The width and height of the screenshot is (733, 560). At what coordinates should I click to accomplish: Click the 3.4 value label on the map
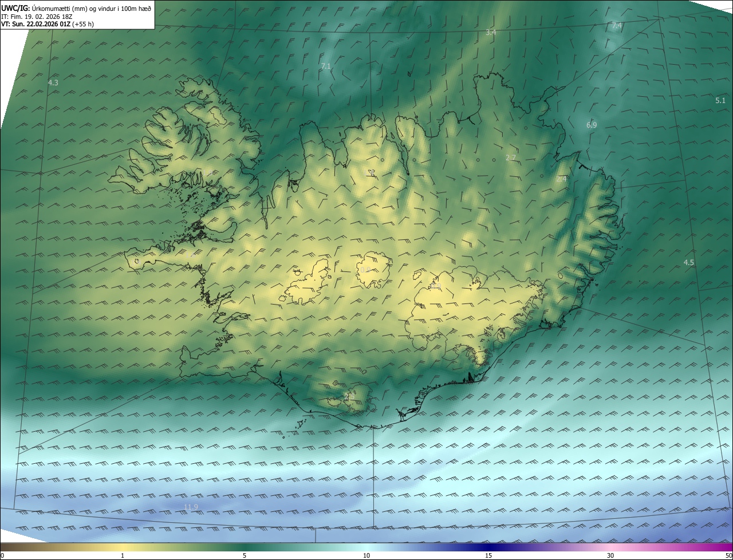tap(491, 33)
